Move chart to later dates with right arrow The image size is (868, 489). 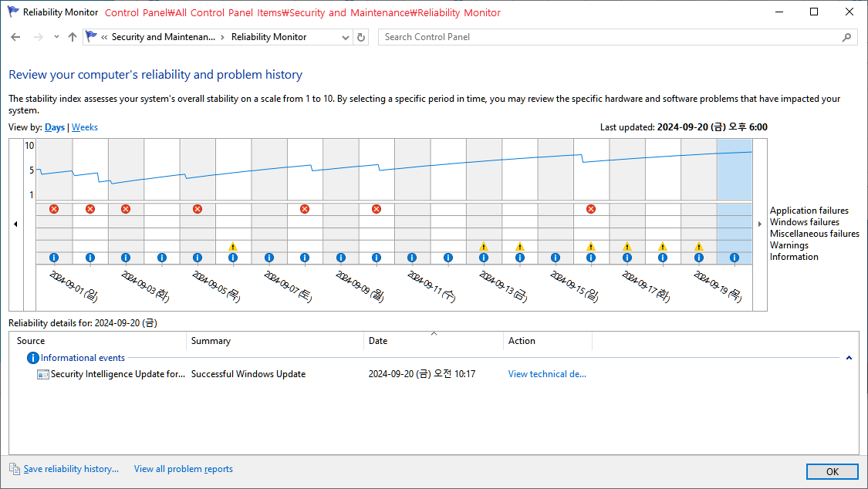[x=760, y=224]
